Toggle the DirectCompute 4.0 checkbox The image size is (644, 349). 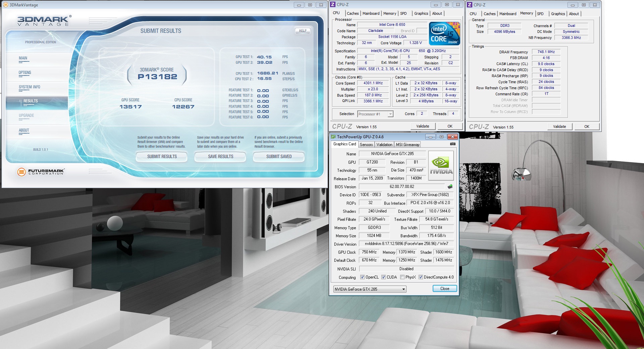[x=421, y=277]
